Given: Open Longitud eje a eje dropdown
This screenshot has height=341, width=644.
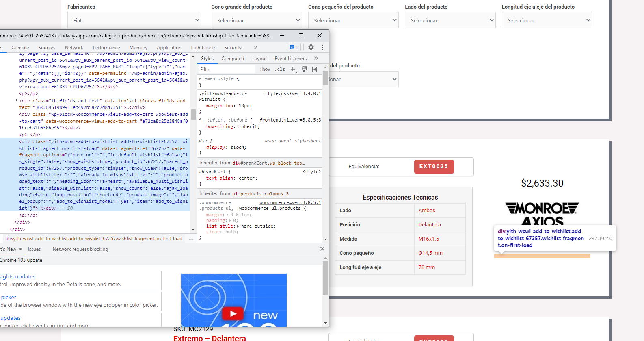Looking at the screenshot, I should coord(547,20).
